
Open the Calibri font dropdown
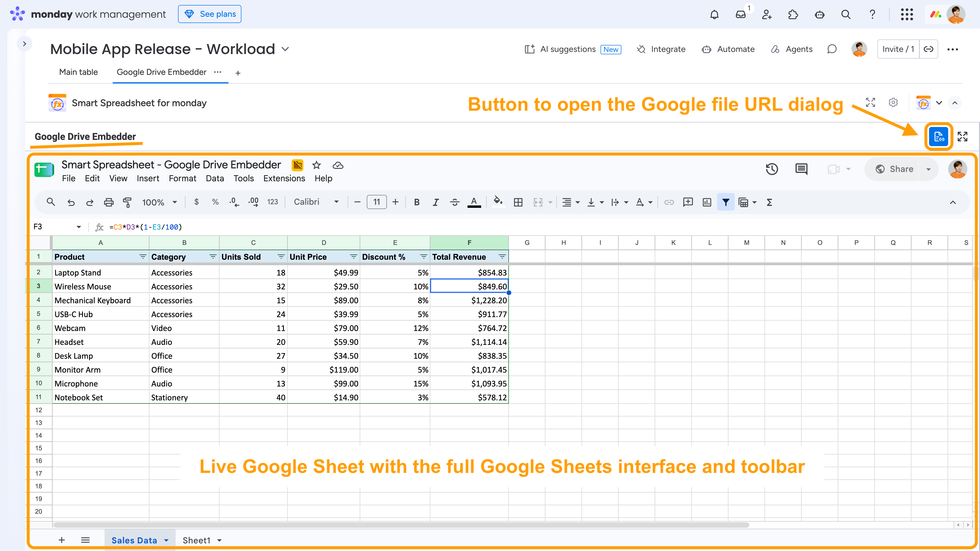click(316, 202)
